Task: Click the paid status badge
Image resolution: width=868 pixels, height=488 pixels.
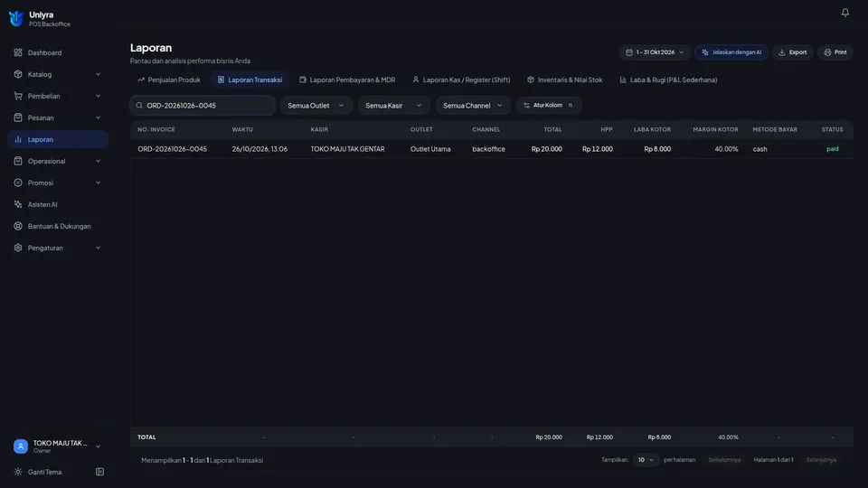Action: (832, 149)
